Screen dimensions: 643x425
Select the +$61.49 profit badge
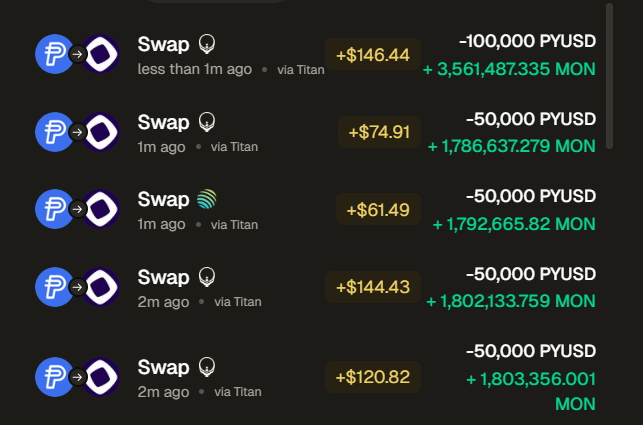tap(380, 209)
